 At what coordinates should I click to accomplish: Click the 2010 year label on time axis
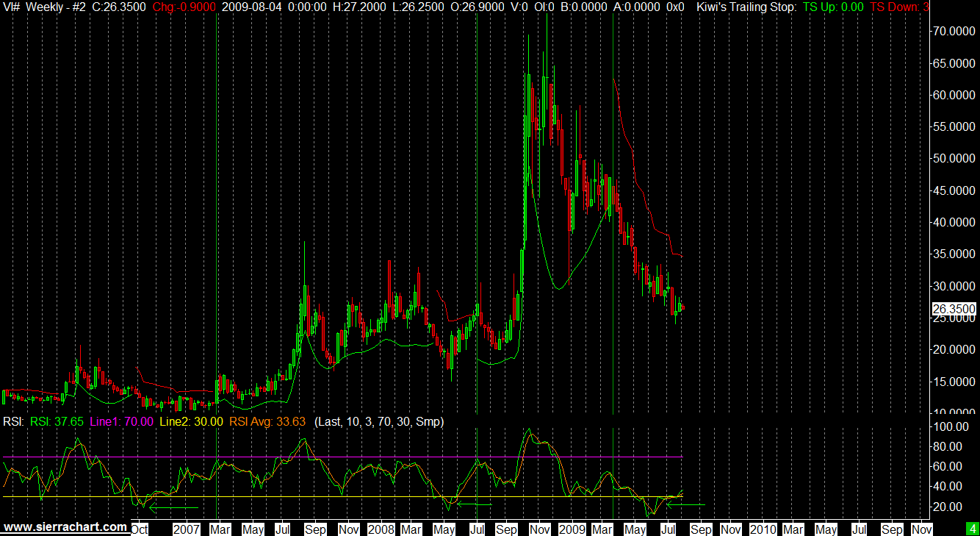pyautogui.click(x=763, y=529)
